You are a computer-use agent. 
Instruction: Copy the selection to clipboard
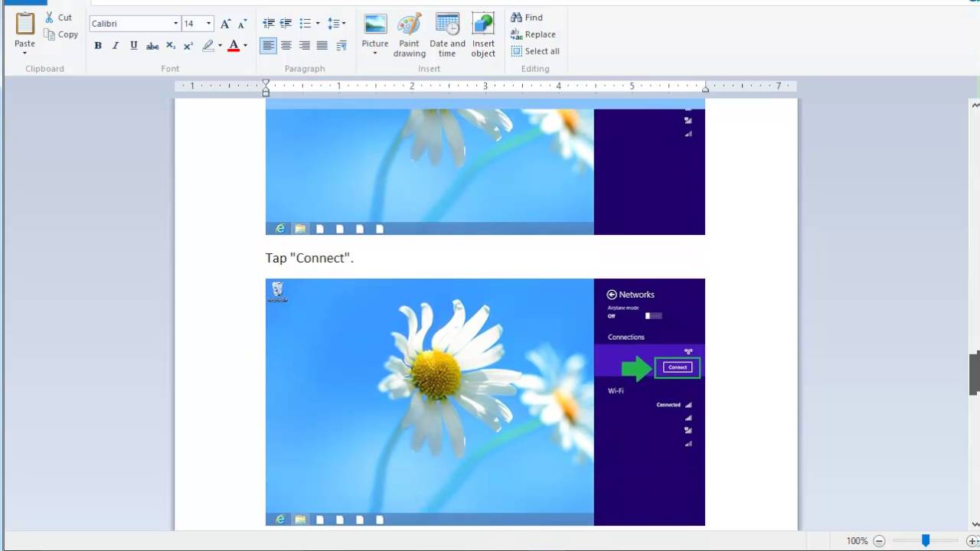point(61,34)
